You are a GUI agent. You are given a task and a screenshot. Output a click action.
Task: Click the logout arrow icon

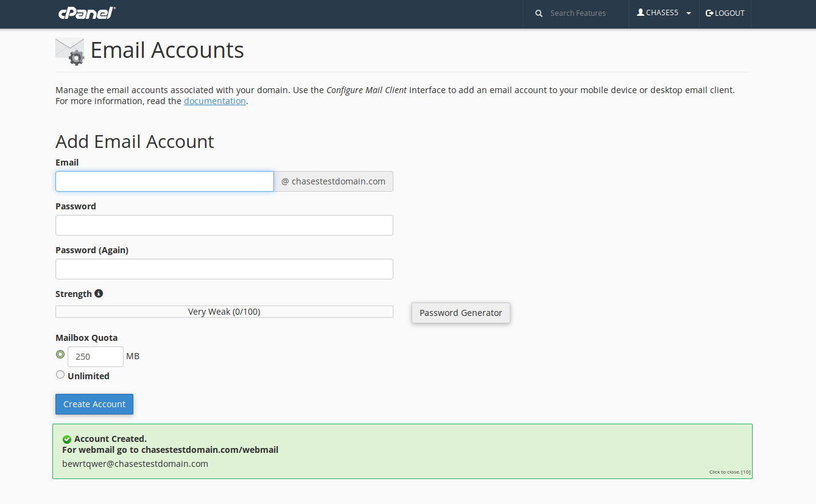click(709, 13)
